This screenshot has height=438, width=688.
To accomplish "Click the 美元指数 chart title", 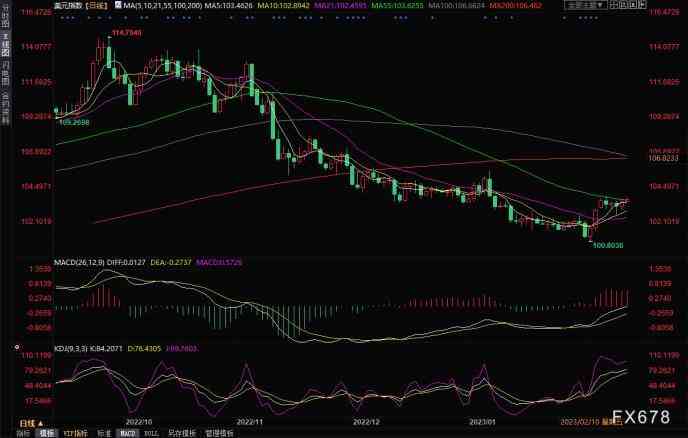I will pyautogui.click(x=70, y=6).
